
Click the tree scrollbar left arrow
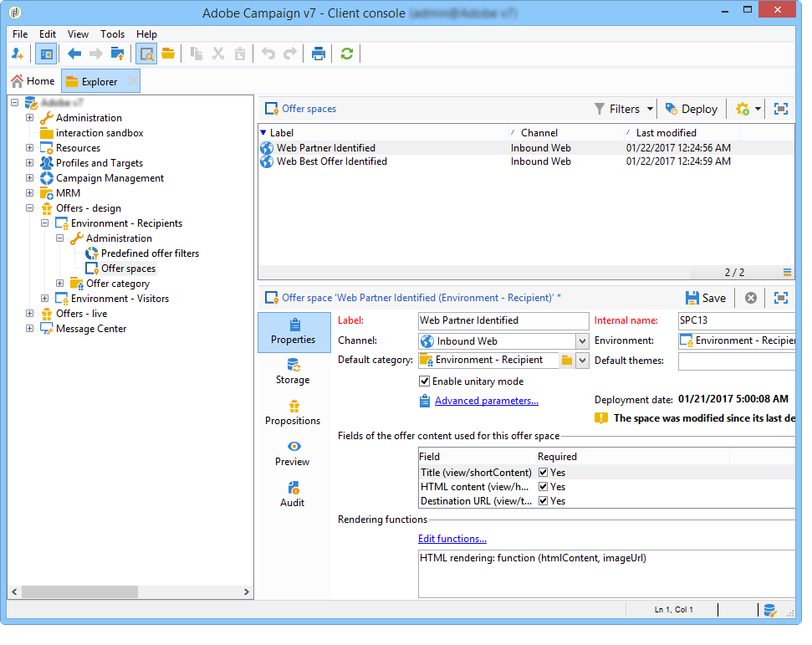coord(14,591)
